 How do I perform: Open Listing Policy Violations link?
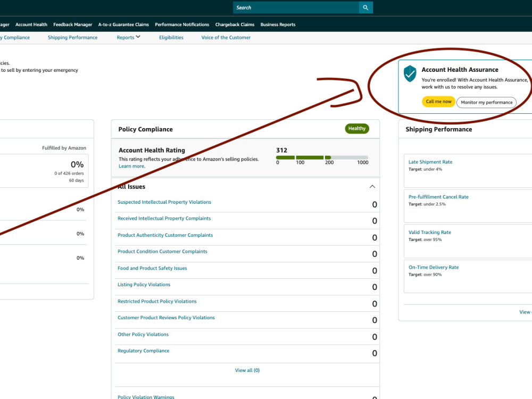coord(144,284)
